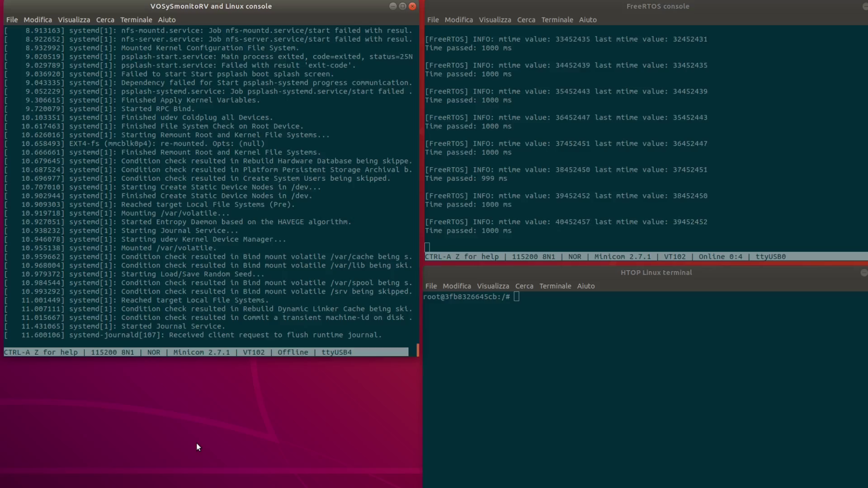Open Terminale menu in HTOP Linux terminal
This screenshot has height=488, width=868.
[x=555, y=286]
